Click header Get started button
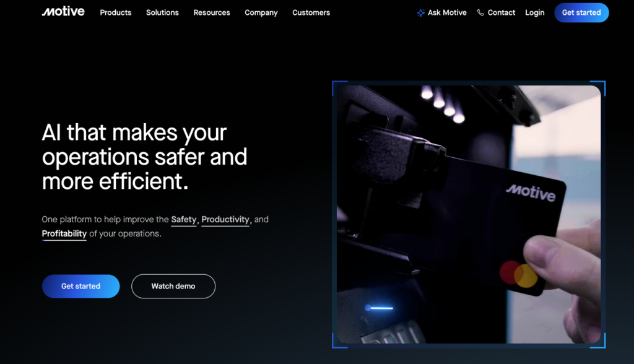The image size is (634, 364). click(581, 12)
